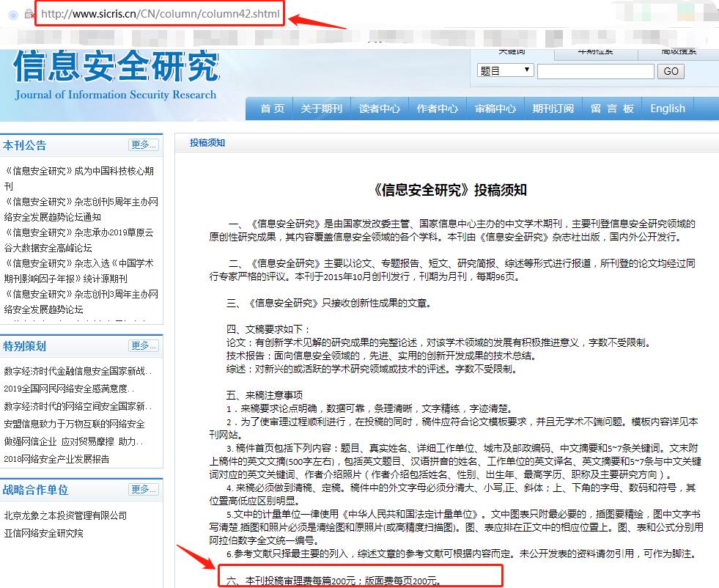Expand 更多 in 特别策划 section
The height and width of the screenshot is (588, 719).
[143, 345]
